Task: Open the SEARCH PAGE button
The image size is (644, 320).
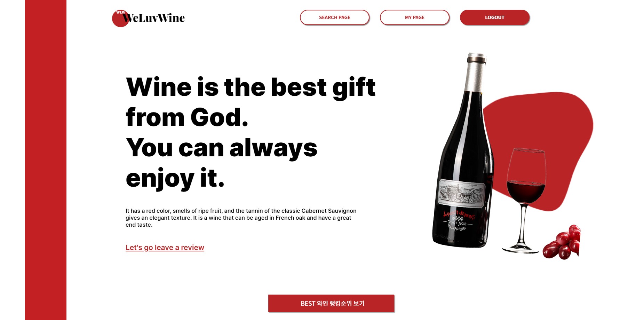Action: click(x=334, y=17)
